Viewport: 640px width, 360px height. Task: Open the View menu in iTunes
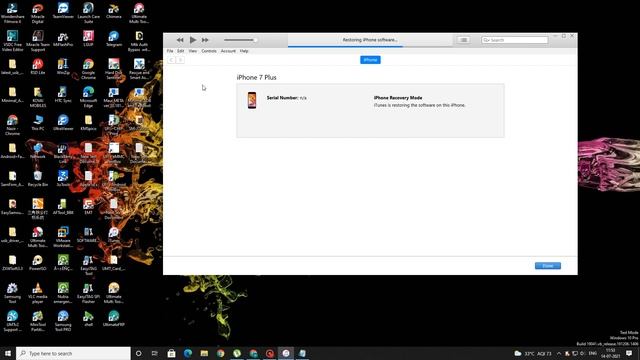pos(193,51)
